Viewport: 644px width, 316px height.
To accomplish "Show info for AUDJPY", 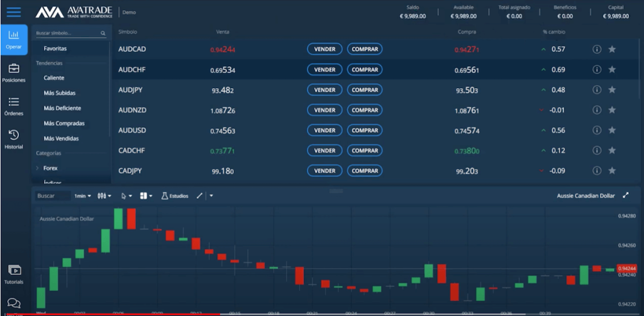I will 597,89.
